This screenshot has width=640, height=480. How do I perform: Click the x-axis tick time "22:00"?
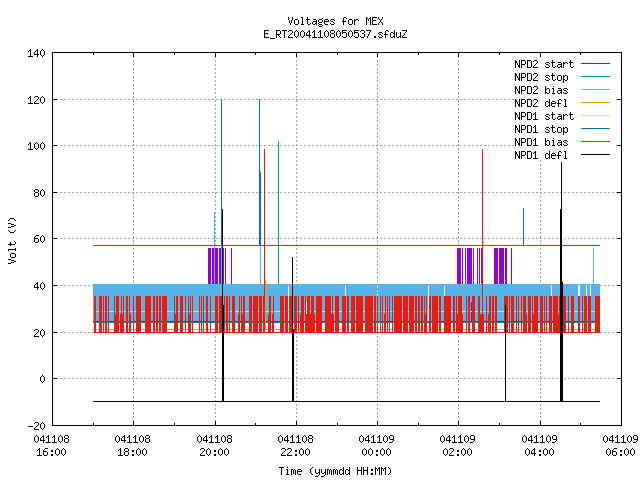[295, 452]
